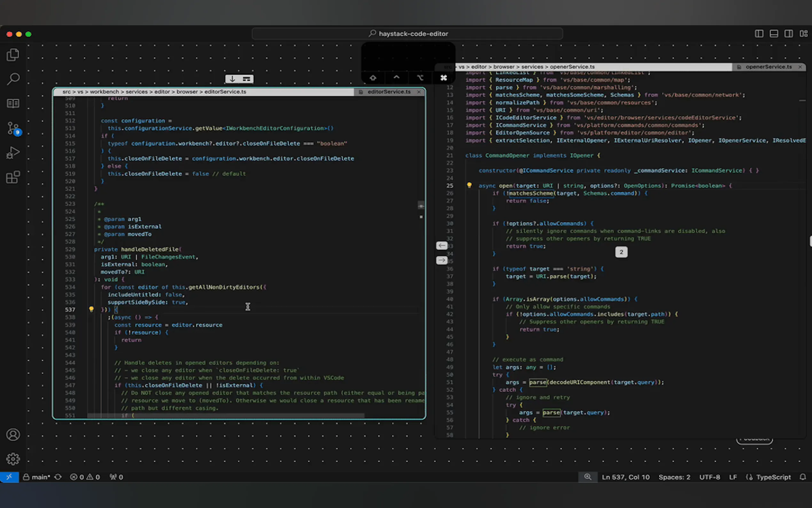Open the Explorer view in activity bar
Screen dimensions: 812x508
click(13, 55)
